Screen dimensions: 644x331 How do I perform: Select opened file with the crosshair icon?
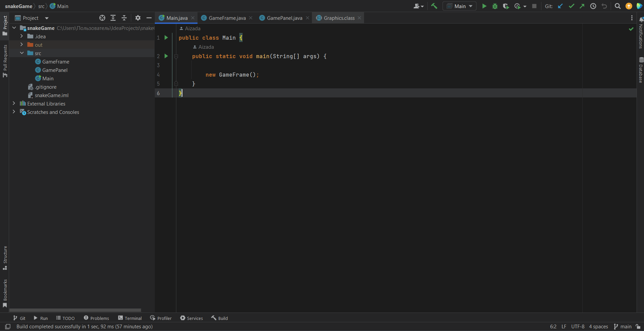pyautogui.click(x=102, y=18)
